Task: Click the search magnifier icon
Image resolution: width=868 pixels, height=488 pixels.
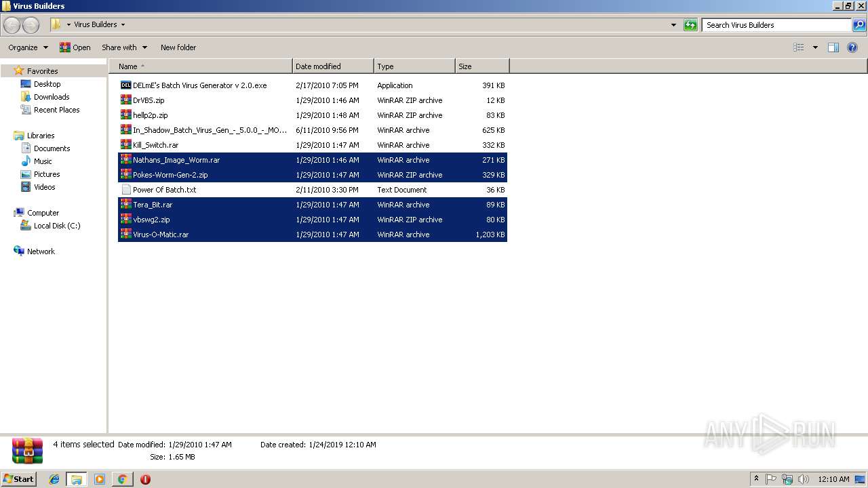Action: [x=859, y=25]
